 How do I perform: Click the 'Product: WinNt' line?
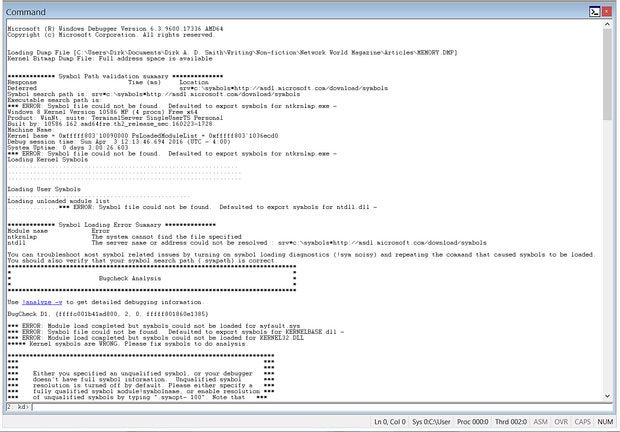click(x=115, y=118)
